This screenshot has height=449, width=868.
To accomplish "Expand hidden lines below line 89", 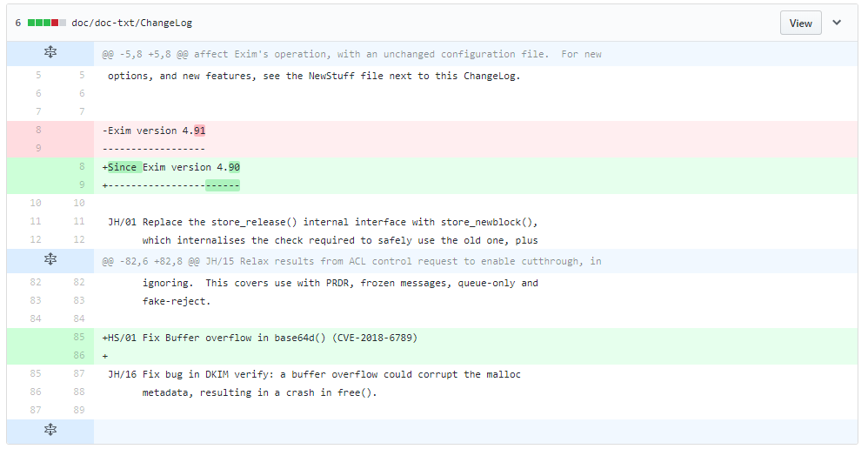I will tap(50, 430).
